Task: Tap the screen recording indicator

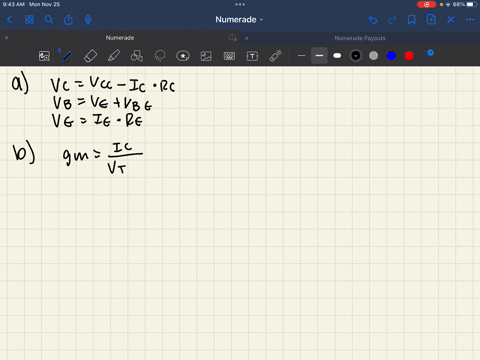Action: click(x=426, y=4)
